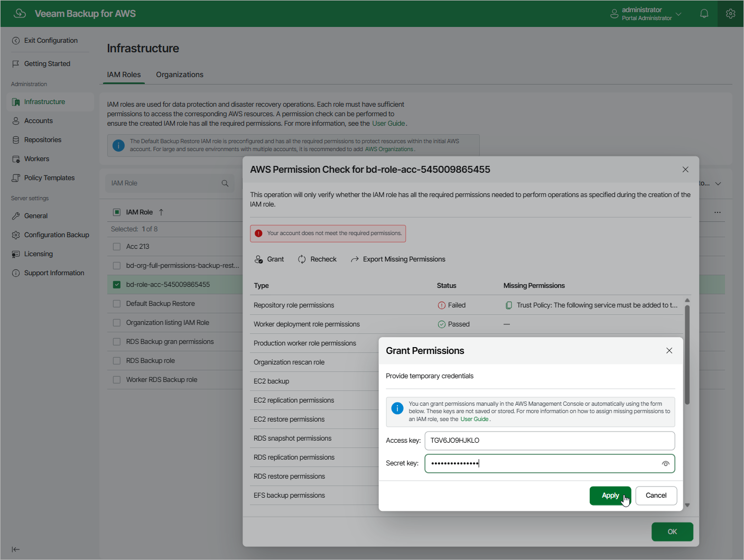744x560 pixels.
Task: Click the Status column header
Action: 447,286
